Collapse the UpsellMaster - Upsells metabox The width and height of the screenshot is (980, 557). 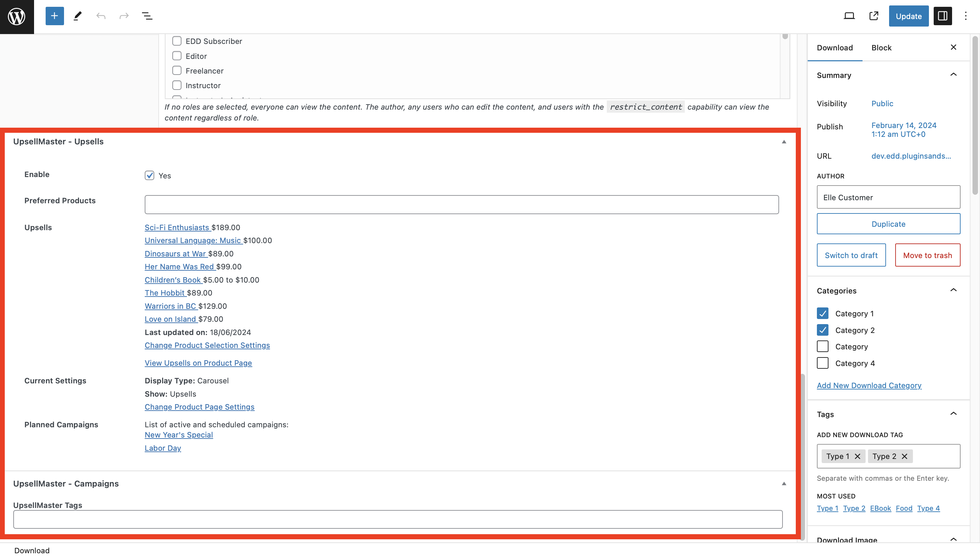click(x=784, y=142)
